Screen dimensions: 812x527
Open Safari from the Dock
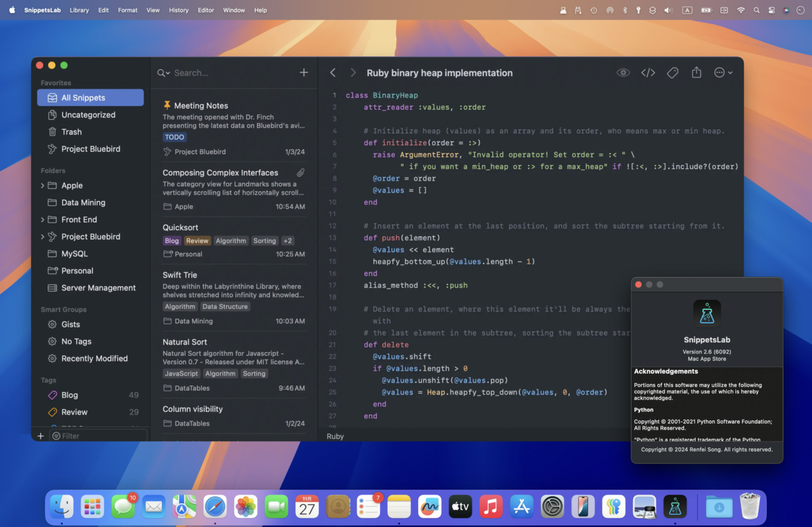pyautogui.click(x=215, y=507)
